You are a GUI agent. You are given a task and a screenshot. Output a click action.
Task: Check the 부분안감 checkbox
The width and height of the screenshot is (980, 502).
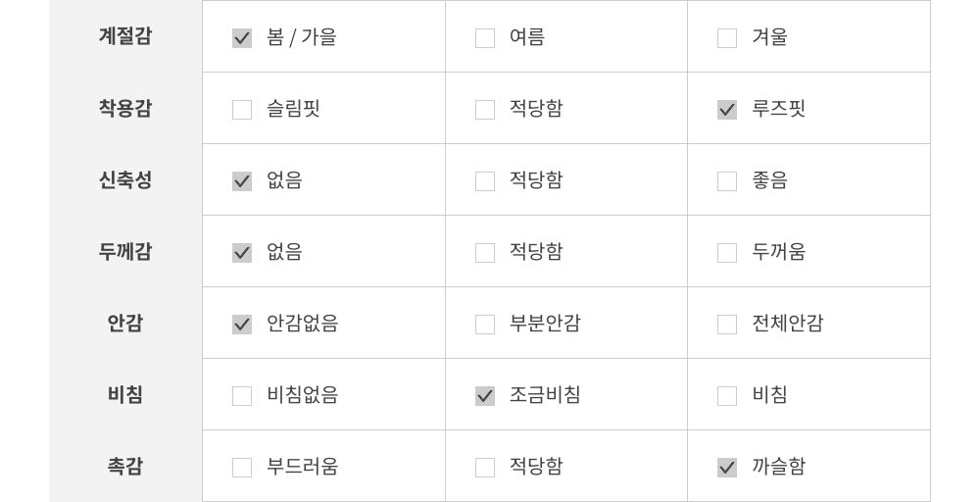click(485, 325)
